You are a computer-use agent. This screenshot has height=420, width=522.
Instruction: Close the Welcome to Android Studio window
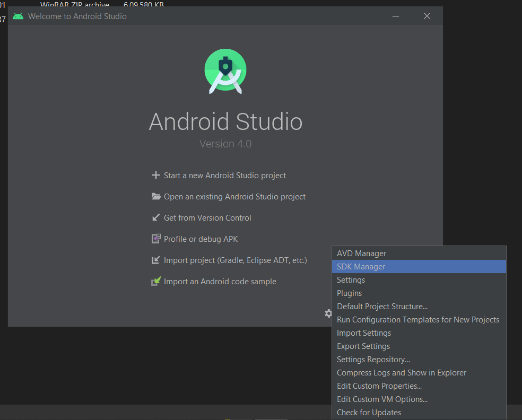coord(427,16)
